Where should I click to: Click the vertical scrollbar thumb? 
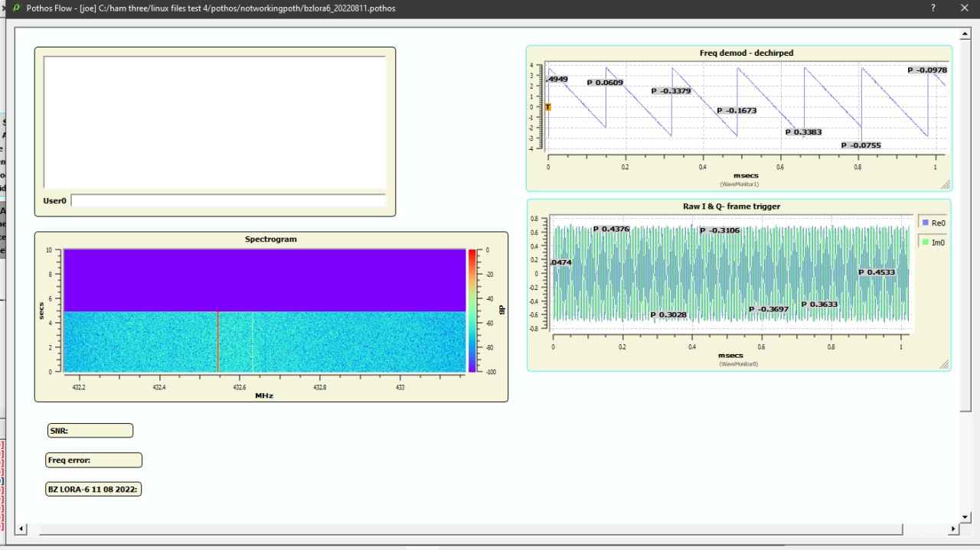tap(966, 226)
